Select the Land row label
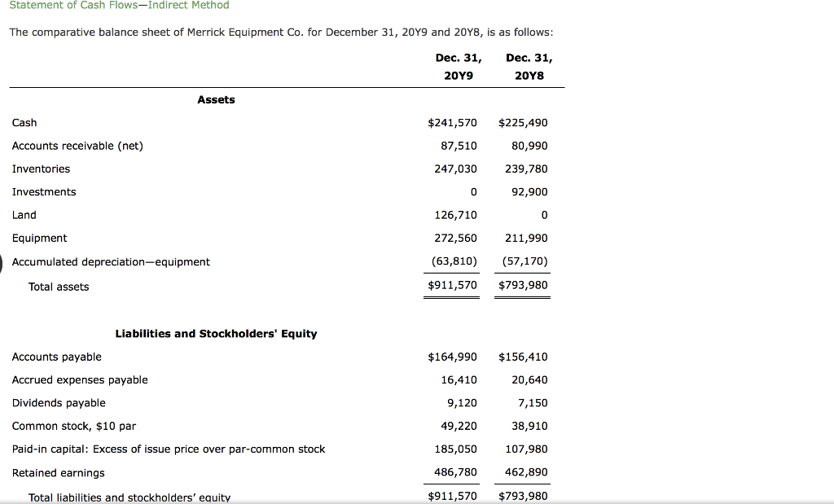The image size is (834, 504). pos(24,215)
